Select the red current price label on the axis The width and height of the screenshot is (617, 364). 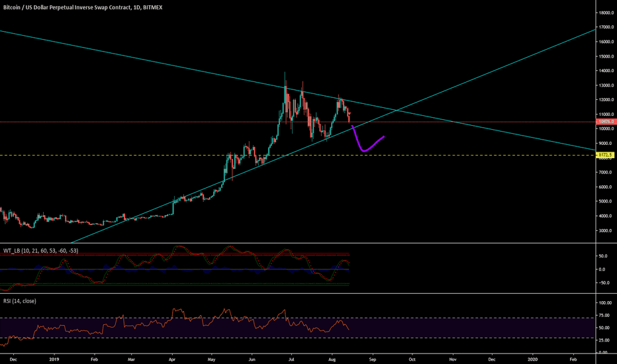[605, 122]
